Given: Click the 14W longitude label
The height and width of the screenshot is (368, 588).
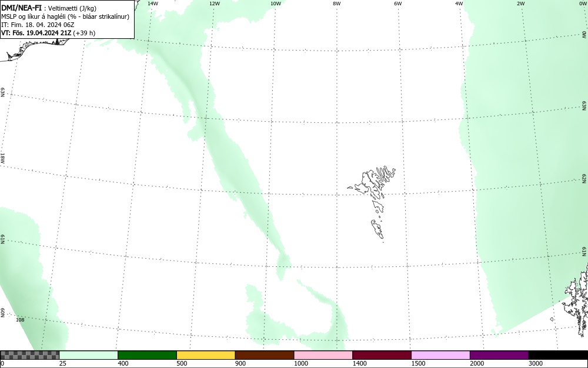Looking at the screenshot, I should point(153,4).
